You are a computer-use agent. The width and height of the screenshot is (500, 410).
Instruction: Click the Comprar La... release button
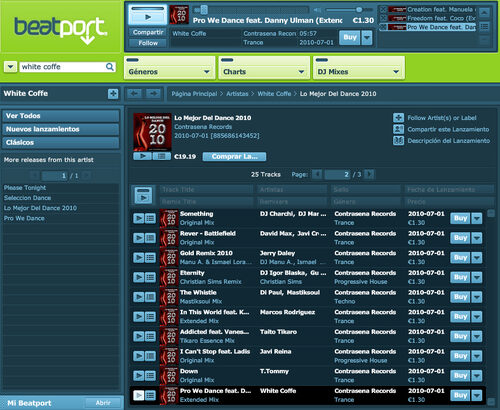tap(234, 156)
